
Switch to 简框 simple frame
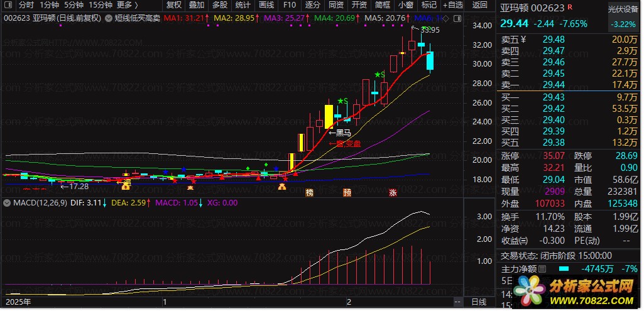[383, 5]
